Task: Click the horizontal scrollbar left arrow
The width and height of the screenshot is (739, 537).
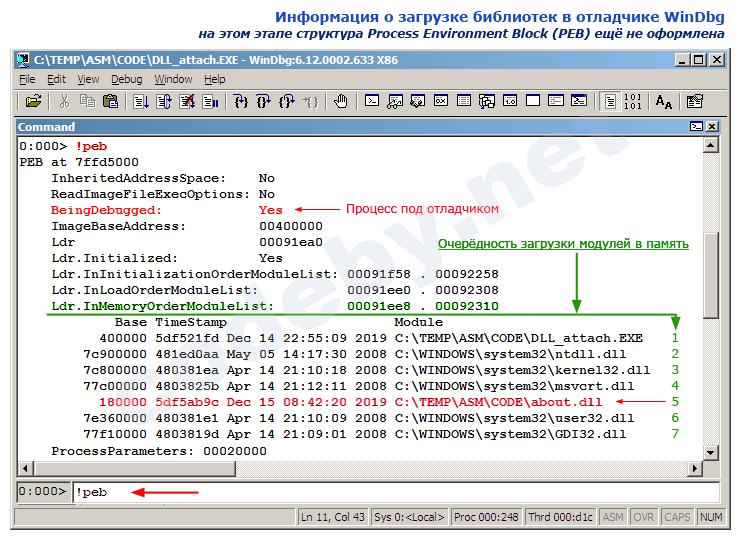Action: (25, 469)
